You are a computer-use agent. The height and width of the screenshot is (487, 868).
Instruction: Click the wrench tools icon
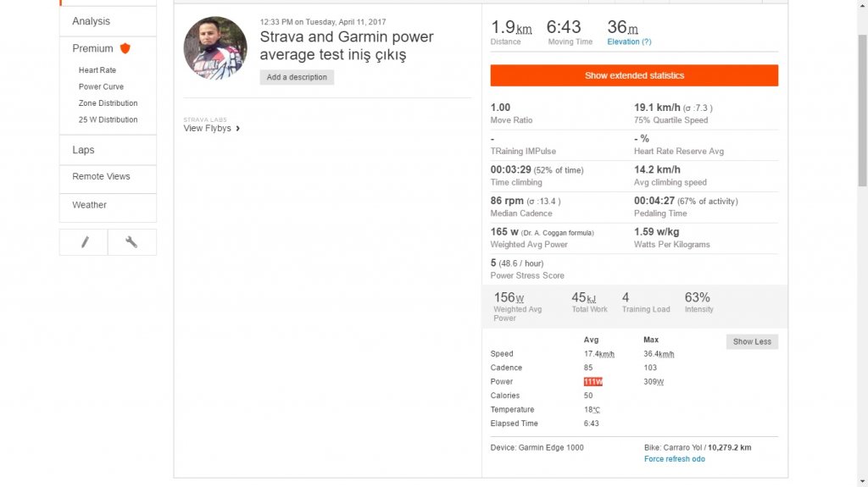[131, 242]
